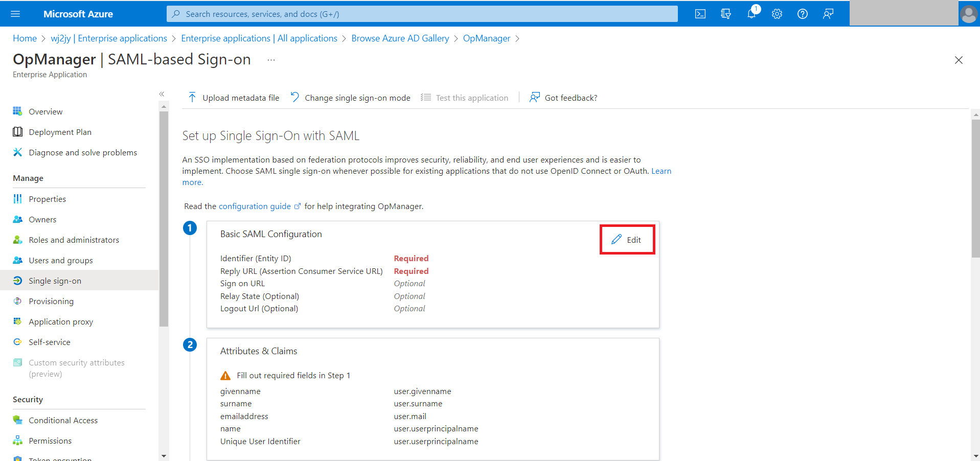Open the ellipsis more options menu
The height and width of the screenshot is (461, 980).
pyautogui.click(x=271, y=60)
